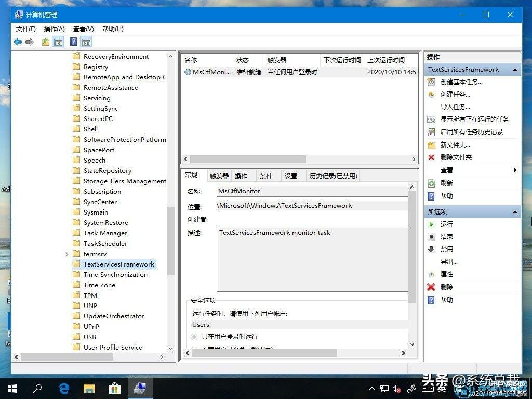Click the red X 删除 icon under 所选项
The image size is (532, 399).
point(431,287)
